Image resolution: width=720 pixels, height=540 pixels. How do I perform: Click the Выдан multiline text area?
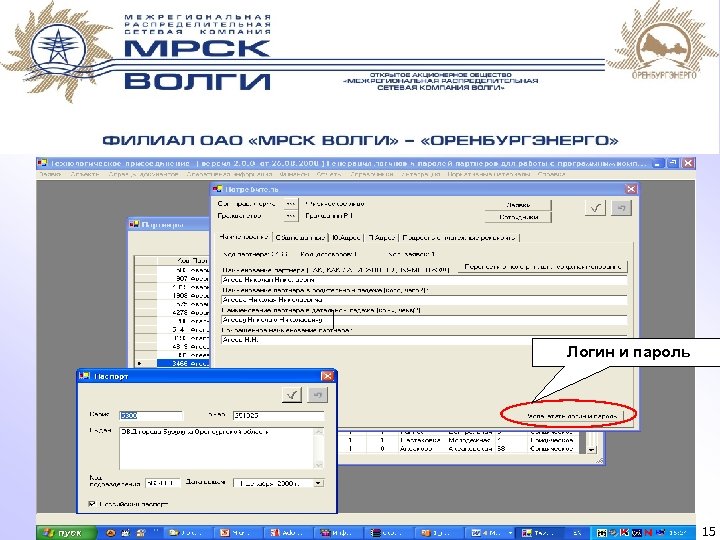coord(217,449)
